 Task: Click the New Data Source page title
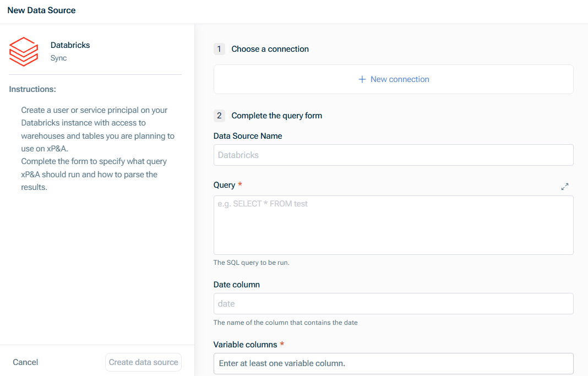coord(41,10)
